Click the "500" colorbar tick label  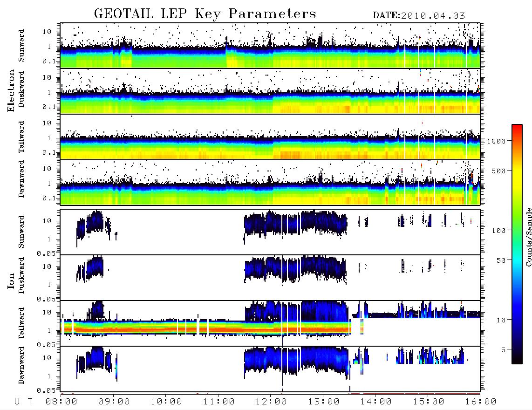[x=499, y=171]
